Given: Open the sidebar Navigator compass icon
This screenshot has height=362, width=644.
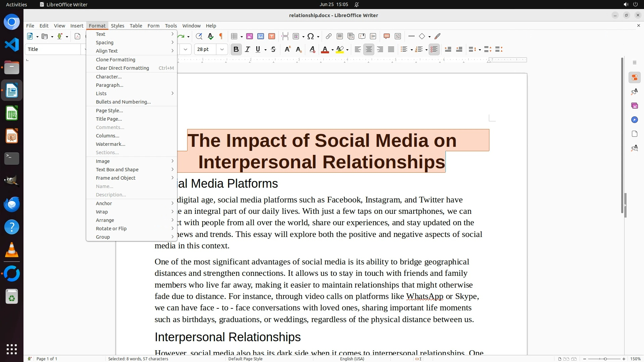Looking at the screenshot, I should (x=634, y=120).
